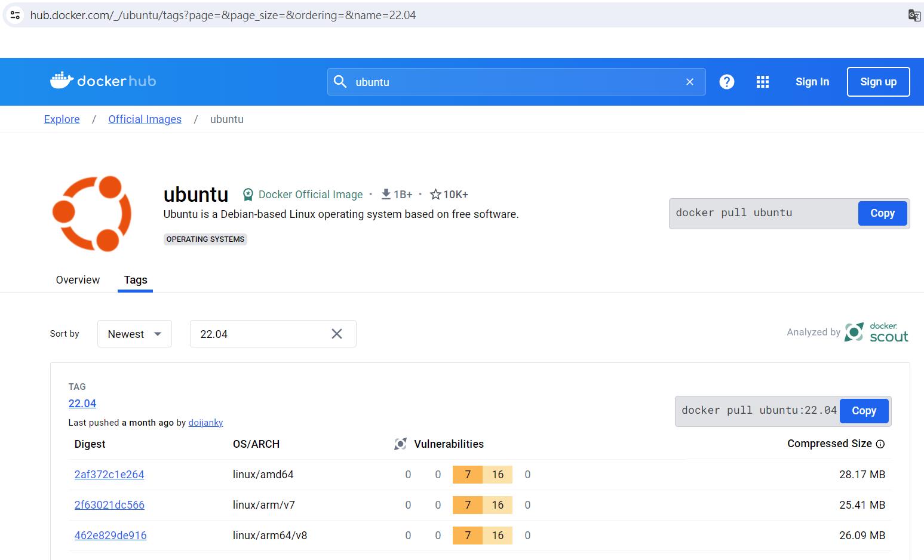
Task: Click the OS/ARCH column header
Action: [x=256, y=444]
